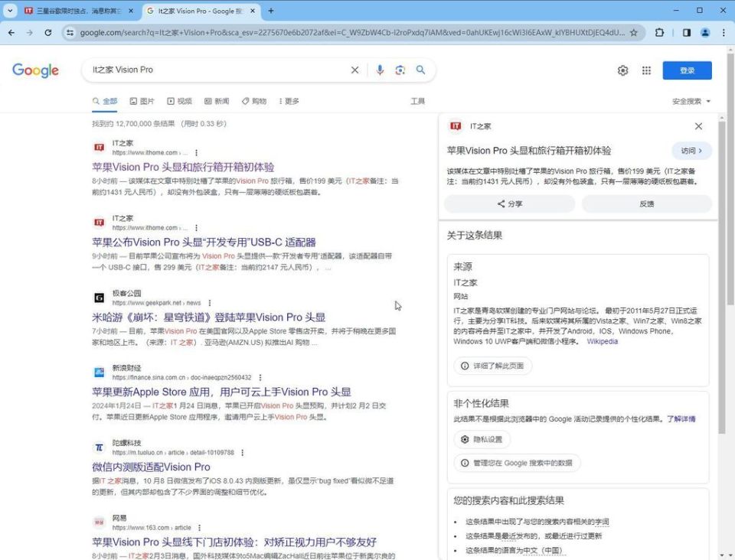Open the Google apps grid
The image size is (735, 560).
tap(646, 70)
